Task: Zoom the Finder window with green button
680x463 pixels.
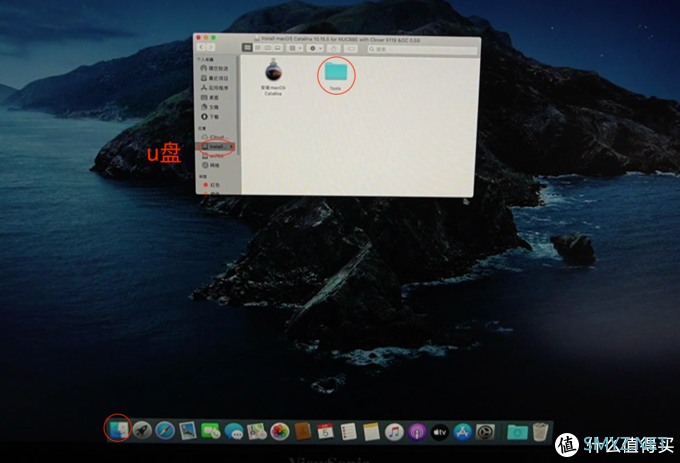Action: [213, 38]
